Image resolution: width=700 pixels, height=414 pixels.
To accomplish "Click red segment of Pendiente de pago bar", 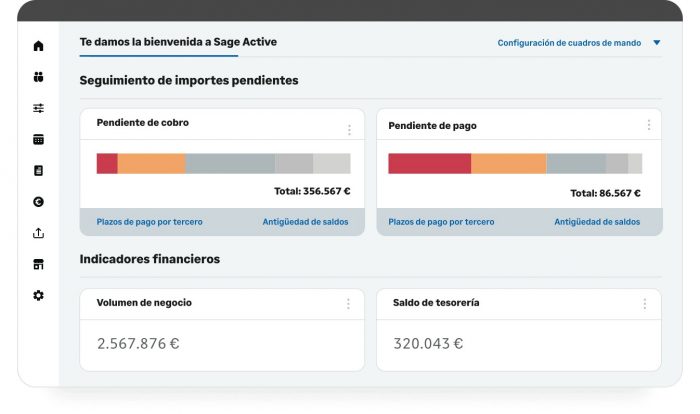I will [x=429, y=164].
